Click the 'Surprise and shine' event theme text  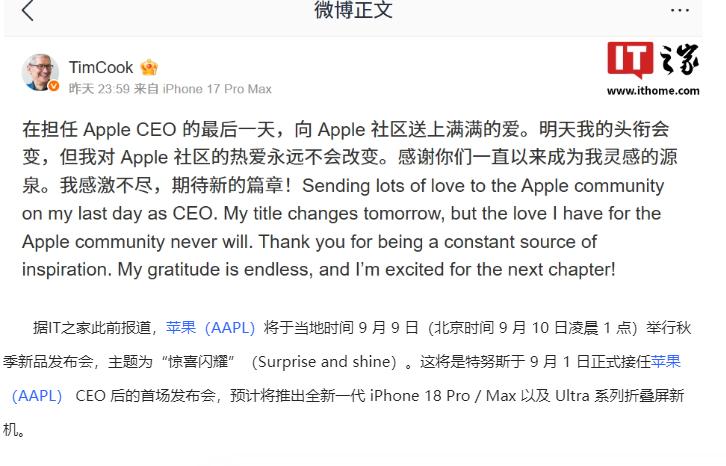point(324,362)
